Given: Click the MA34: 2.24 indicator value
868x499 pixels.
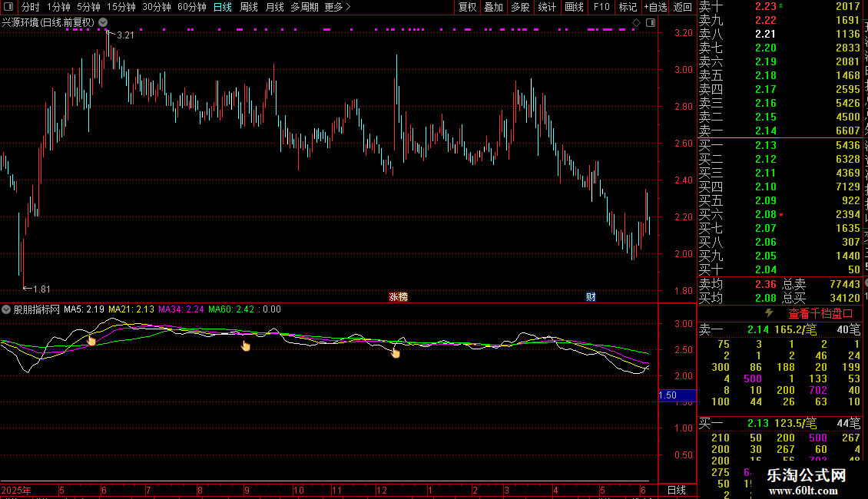Looking at the screenshot, I should point(181,309).
